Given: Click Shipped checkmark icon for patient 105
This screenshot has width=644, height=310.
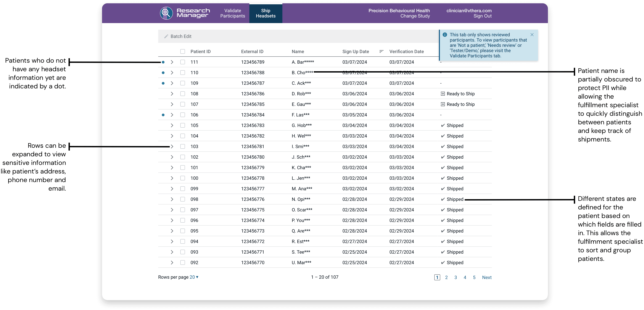Looking at the screenshot, I should tap(443, 125).
